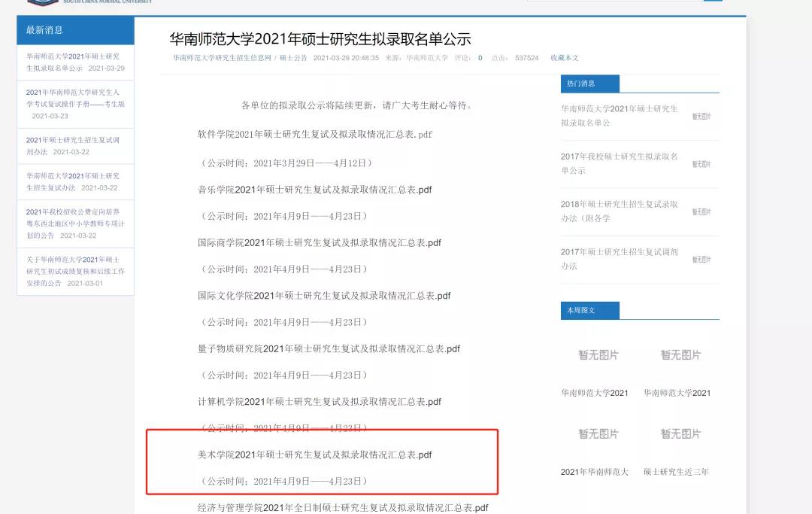Open 软件学院2021年硕士研究生复试 PDF link

point(314,134)
